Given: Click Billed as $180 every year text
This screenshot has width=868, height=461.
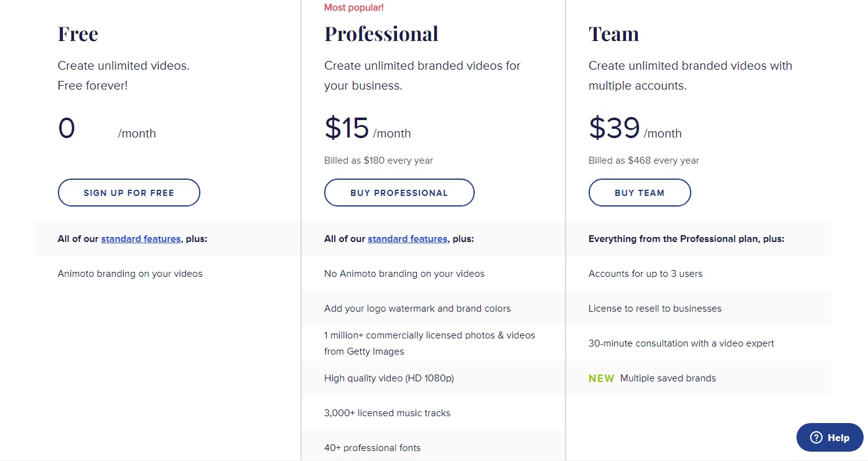Looking at the screenshot, I should point(378,161).
